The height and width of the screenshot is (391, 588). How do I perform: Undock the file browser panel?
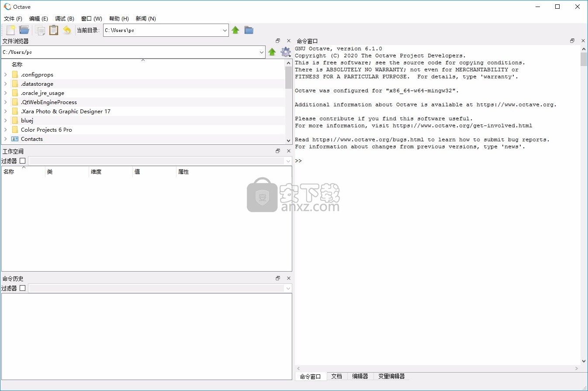[278, 41]
